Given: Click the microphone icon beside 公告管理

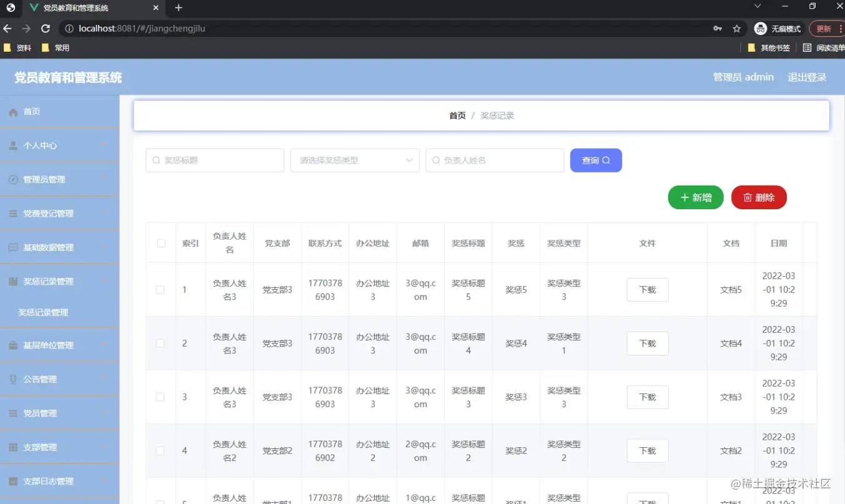Looking at the screenshot, I should tap(13, 379).
